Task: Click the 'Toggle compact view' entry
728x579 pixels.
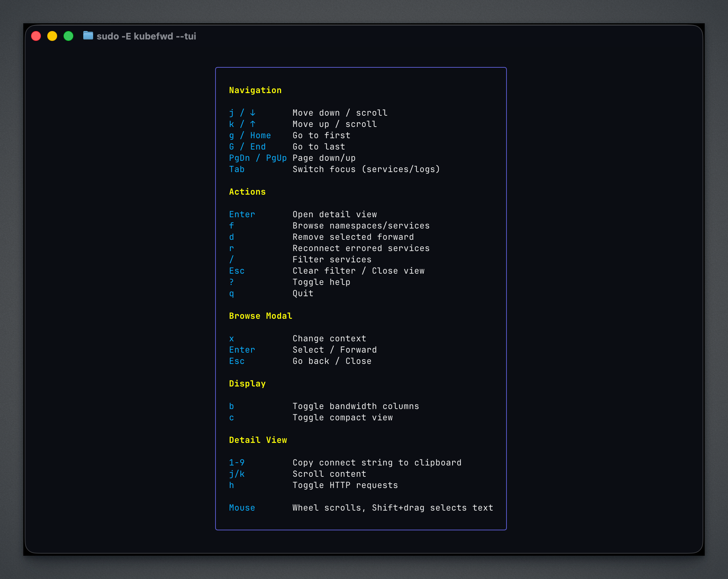Action: 342,418
